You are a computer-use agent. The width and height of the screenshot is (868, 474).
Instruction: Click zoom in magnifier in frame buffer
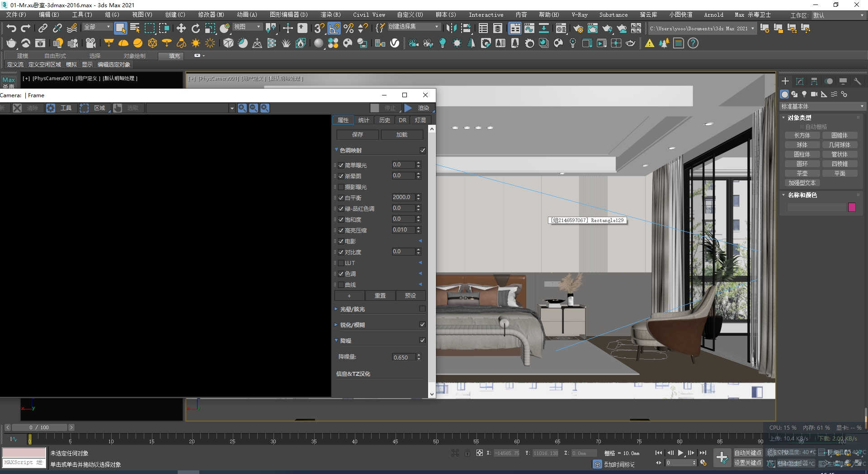[x=242, y=108]
